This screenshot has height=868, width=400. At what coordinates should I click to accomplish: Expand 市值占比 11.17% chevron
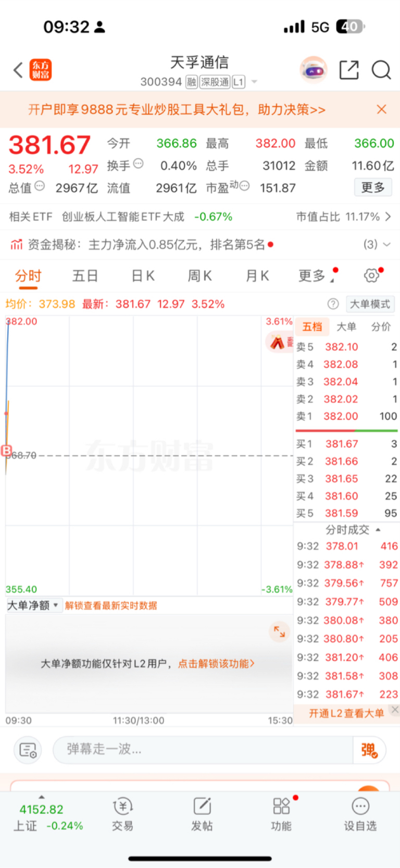click(387, 217)
